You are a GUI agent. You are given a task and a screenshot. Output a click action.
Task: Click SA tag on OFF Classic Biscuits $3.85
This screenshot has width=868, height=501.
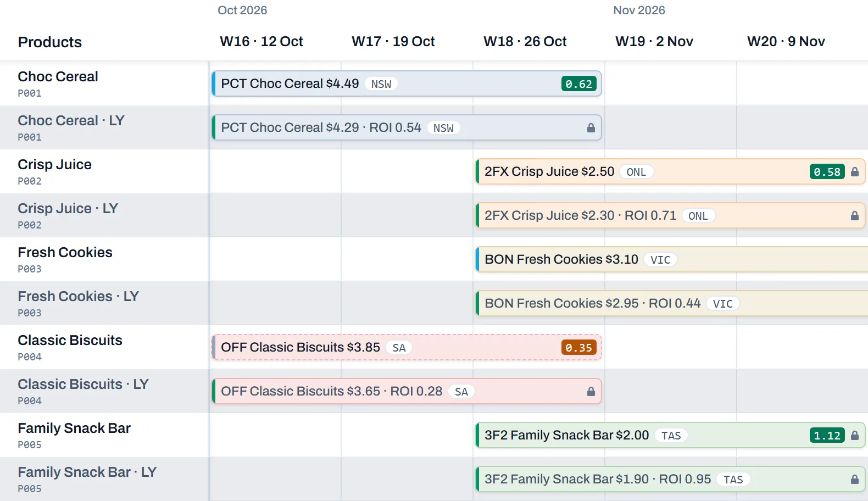pos(399,348)
